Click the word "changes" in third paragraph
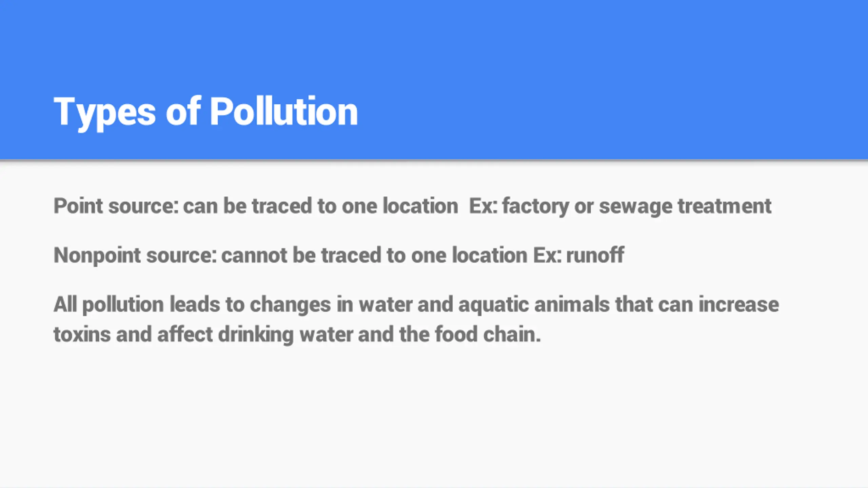The width and height of the screenshot is (868, 488). click(x=290, y=305)
